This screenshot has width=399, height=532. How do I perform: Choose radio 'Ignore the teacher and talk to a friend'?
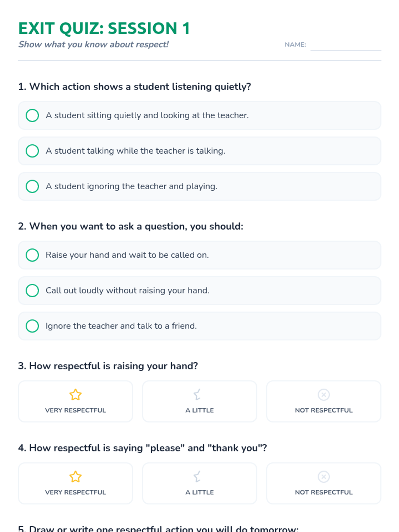pyautogui.click(x=32, y=326)
